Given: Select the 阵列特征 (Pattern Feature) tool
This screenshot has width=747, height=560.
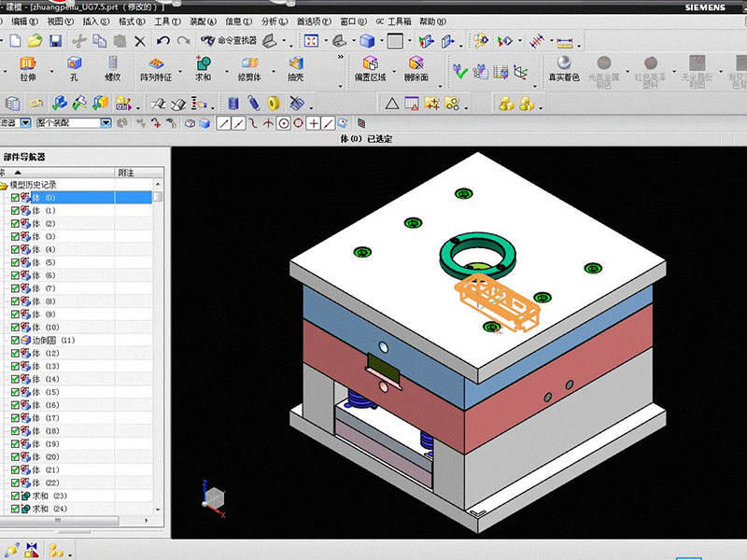Looking at the screenshot, I should click(x=156, y=68).
